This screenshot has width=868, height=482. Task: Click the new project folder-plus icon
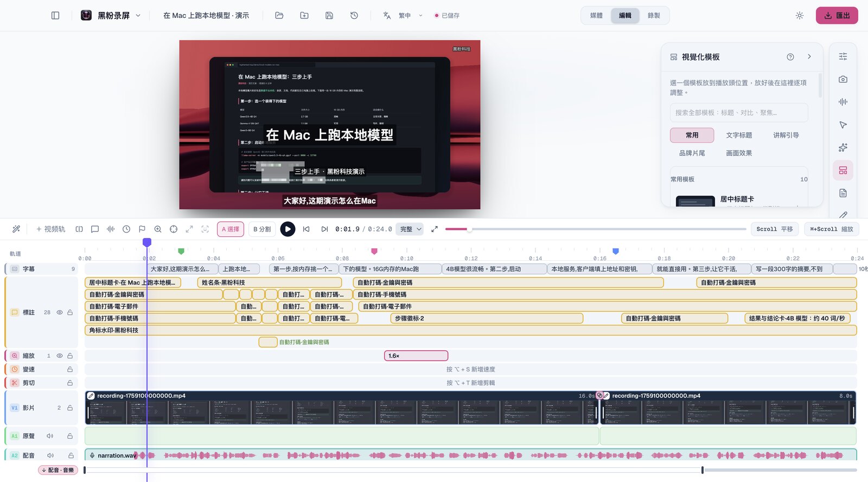[x=304, y=16]
